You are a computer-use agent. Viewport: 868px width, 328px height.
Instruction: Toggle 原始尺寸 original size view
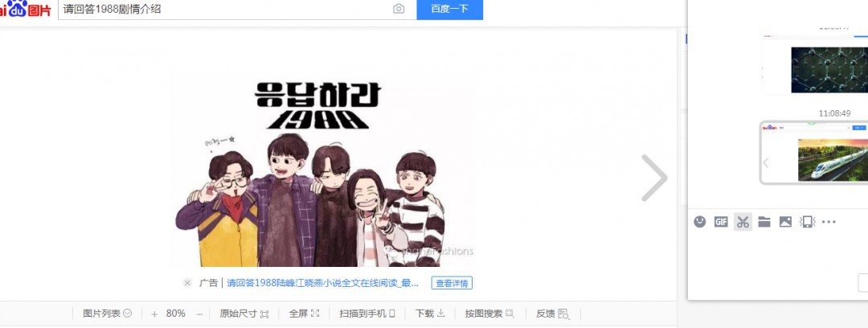click(244, 314)
